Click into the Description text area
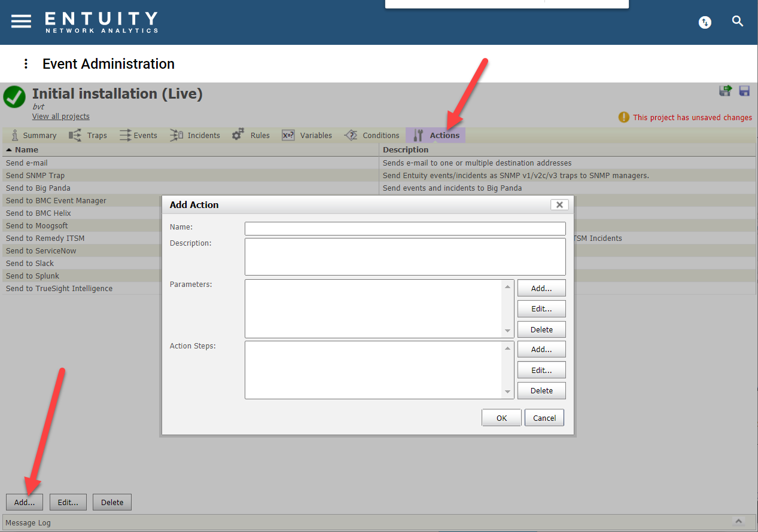 pos(405,257)
